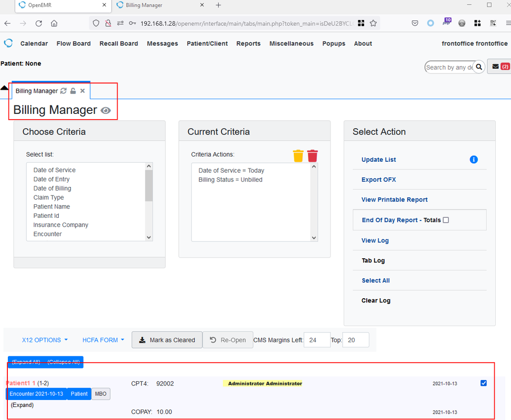The width and height of the screenshot is (511, 420).
Task: Toggle End Of Day Report Totals checkbox
Action: (446, 220)
